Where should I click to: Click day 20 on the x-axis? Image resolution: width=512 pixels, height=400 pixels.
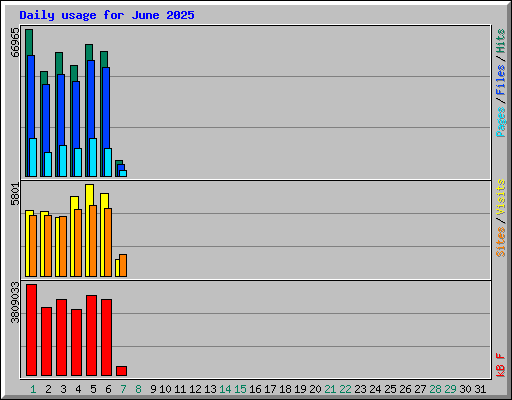click(315, 389)
